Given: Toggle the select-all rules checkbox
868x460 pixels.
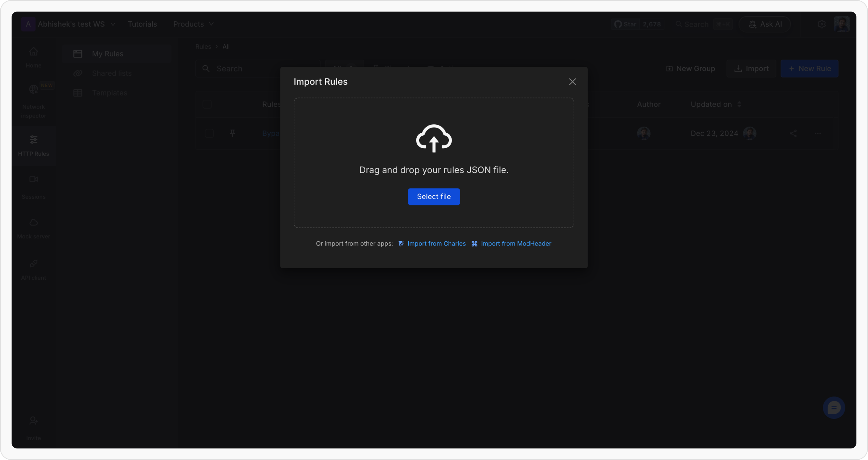Looking at the screenshot, I should [x=207, y=105].
